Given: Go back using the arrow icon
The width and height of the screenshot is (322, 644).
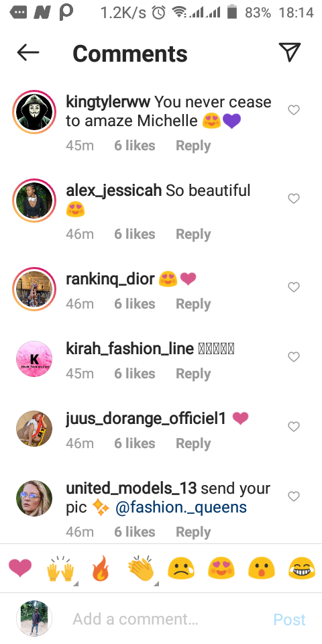Looking at the screenshot, I should pos(28,52).
